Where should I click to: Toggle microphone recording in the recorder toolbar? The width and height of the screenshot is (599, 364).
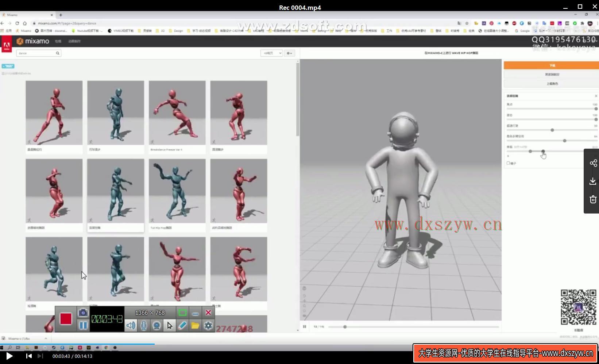144,325
